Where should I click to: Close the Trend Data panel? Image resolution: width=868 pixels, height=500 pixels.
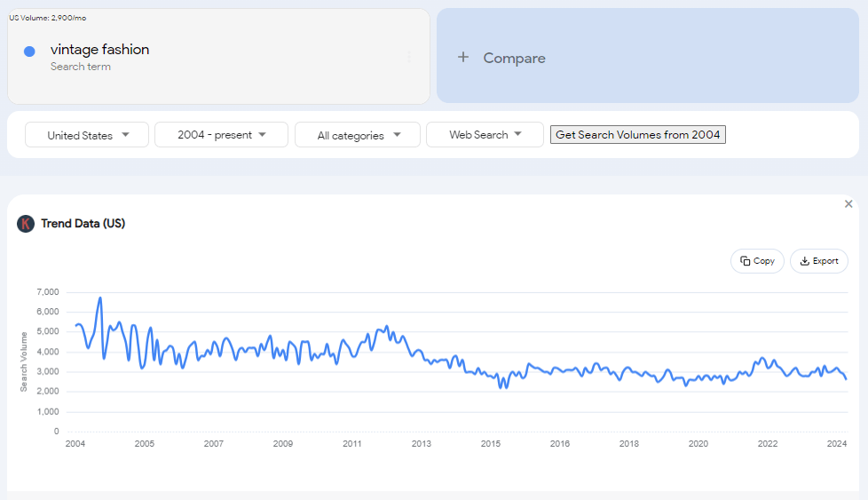(x=848, y=203)
